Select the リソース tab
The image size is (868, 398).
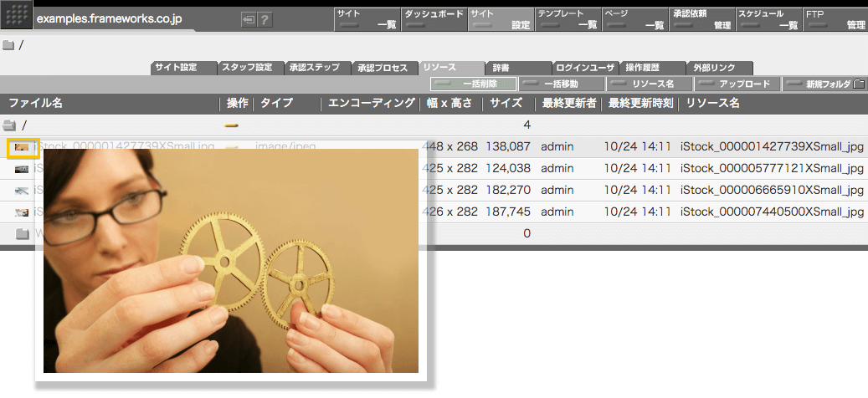[x=452, y=68]
